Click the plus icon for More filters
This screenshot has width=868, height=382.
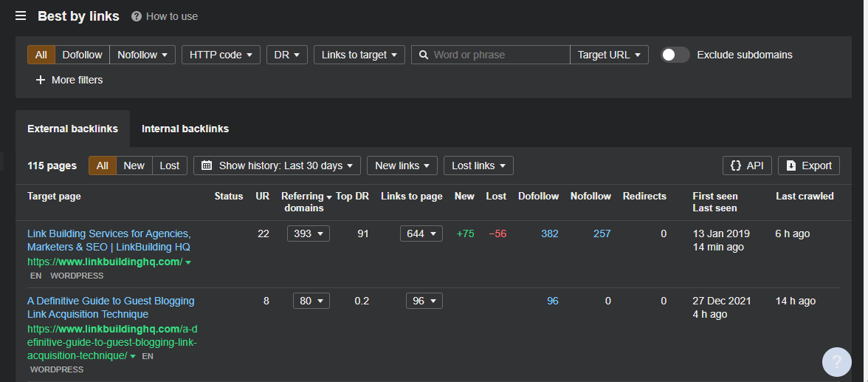(41, 80)
